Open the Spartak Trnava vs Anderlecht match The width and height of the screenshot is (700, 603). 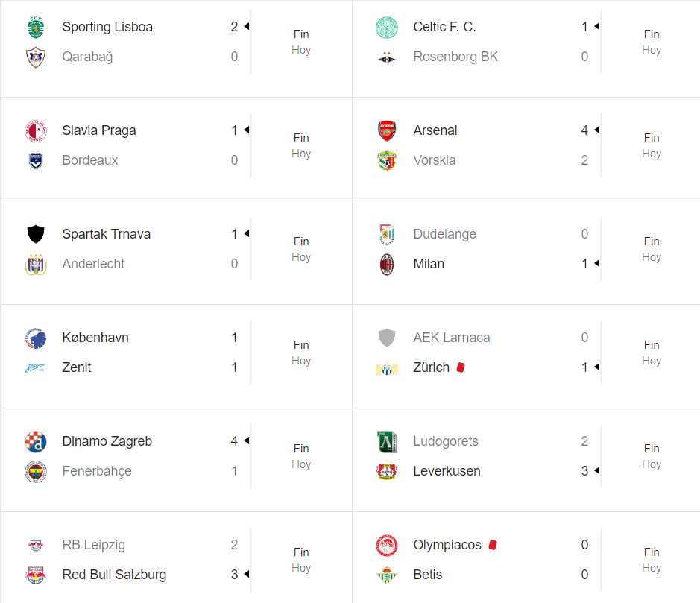(177, 253)
